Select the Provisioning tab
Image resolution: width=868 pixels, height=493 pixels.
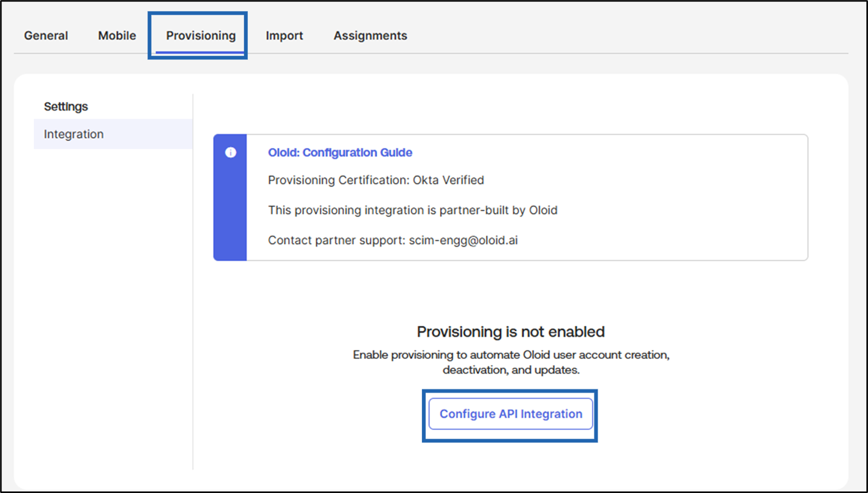click(x=201, y=36)
